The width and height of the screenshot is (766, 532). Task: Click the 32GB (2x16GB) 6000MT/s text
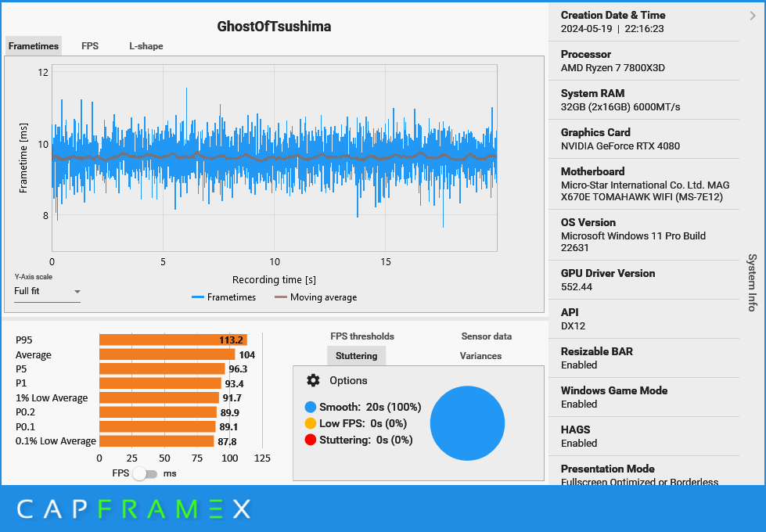(x=620, y=107)
